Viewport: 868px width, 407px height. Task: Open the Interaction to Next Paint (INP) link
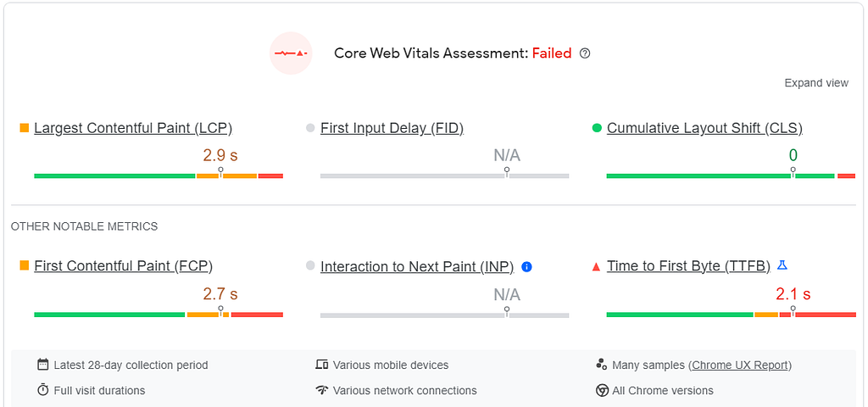click(417, 267)
